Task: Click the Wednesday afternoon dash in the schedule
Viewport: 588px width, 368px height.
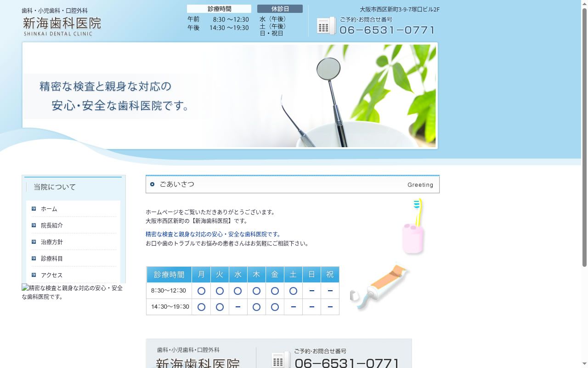Action: tap(238, 307)
